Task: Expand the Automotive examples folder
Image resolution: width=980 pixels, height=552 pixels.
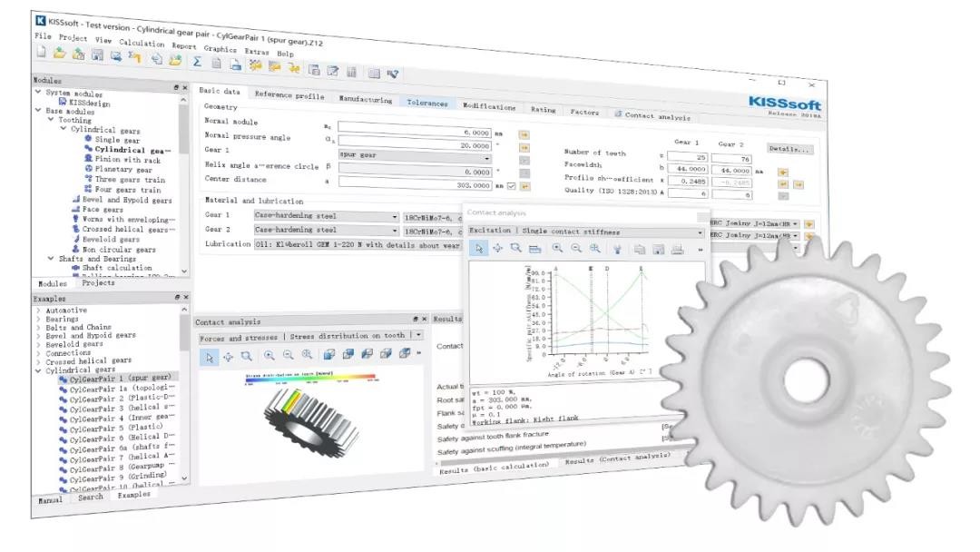Action: (38, 310)
